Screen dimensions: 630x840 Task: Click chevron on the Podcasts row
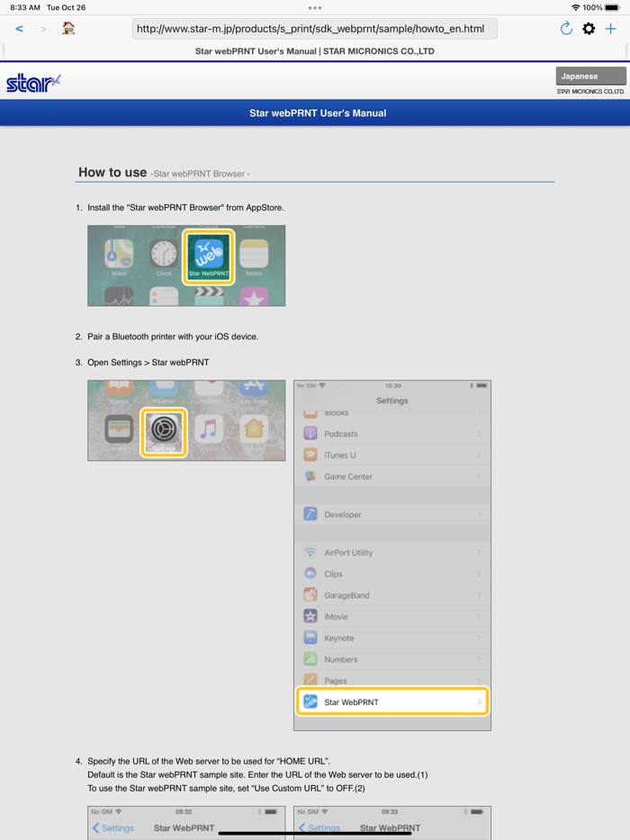point(480,433)
